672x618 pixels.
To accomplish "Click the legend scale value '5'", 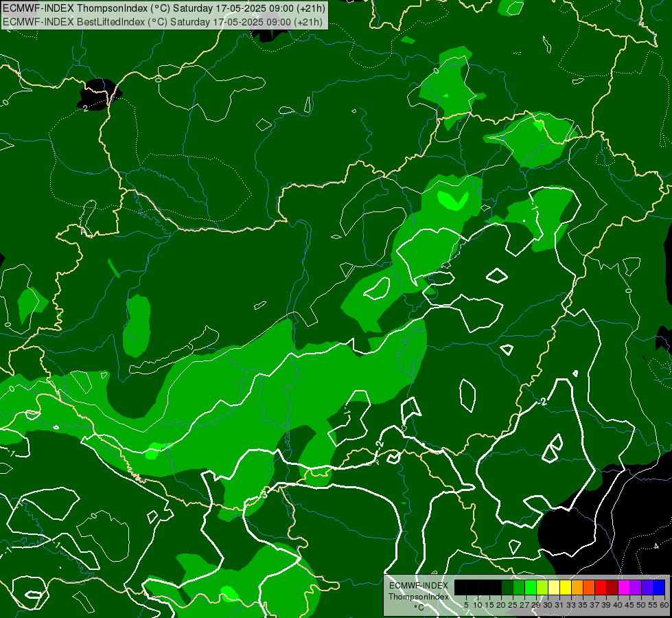I will [x=466, y=605].
